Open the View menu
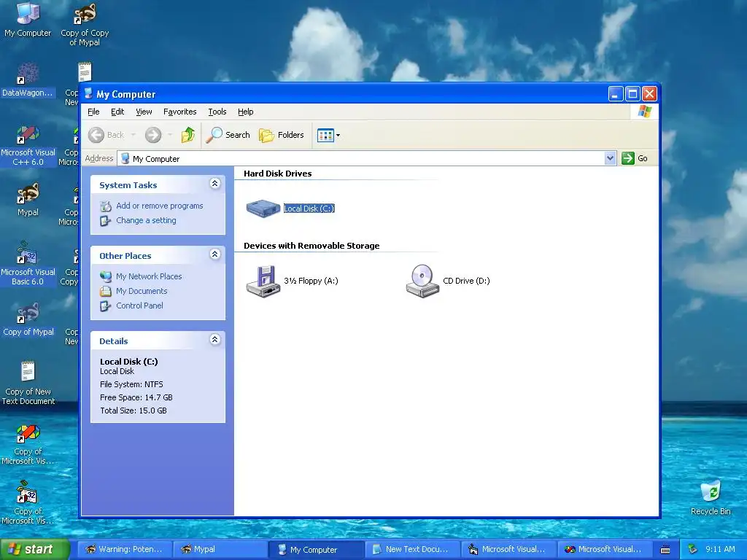Image resolution: width=747 pixels, height=560 pixels. [x=144, y=112]
